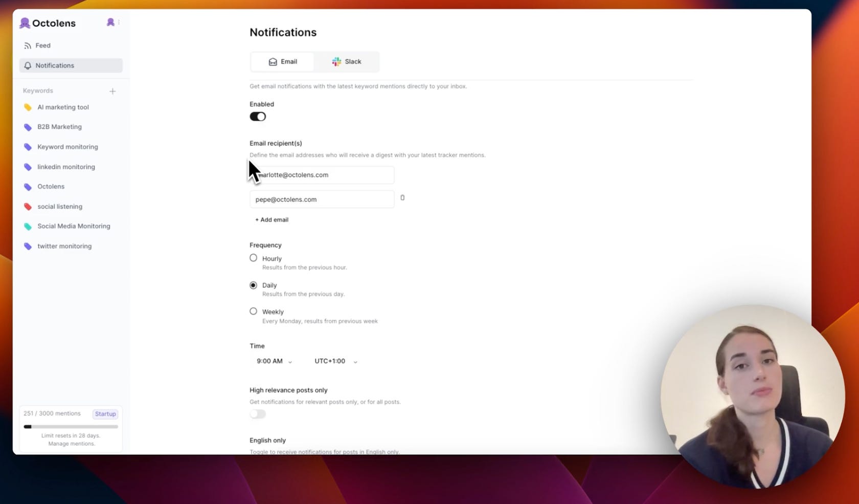The height and width of the screenshot is (504, 859).
Task: Switch to the Slack tab
Action: pyautogui.click(x=347, y=62)
